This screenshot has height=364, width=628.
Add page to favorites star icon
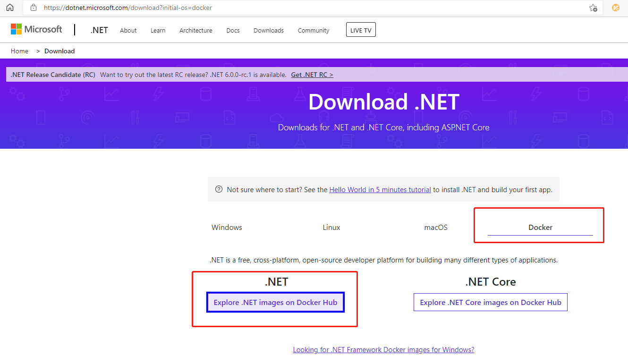593,8
